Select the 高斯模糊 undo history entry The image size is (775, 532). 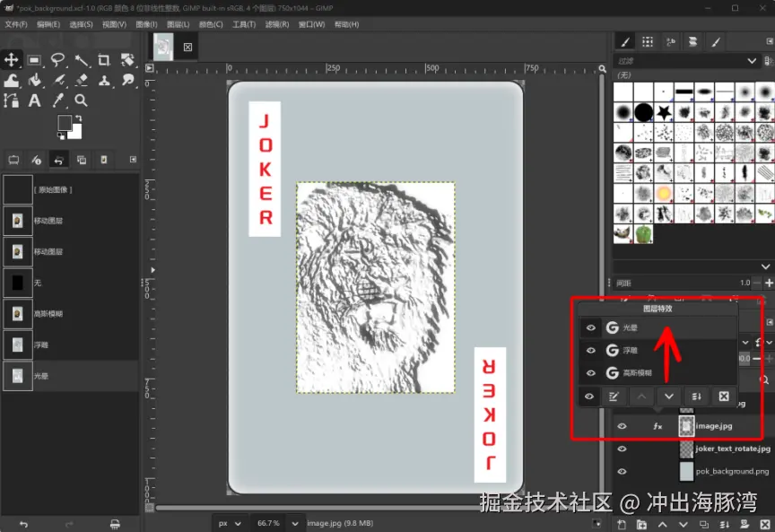pos(70,313)
